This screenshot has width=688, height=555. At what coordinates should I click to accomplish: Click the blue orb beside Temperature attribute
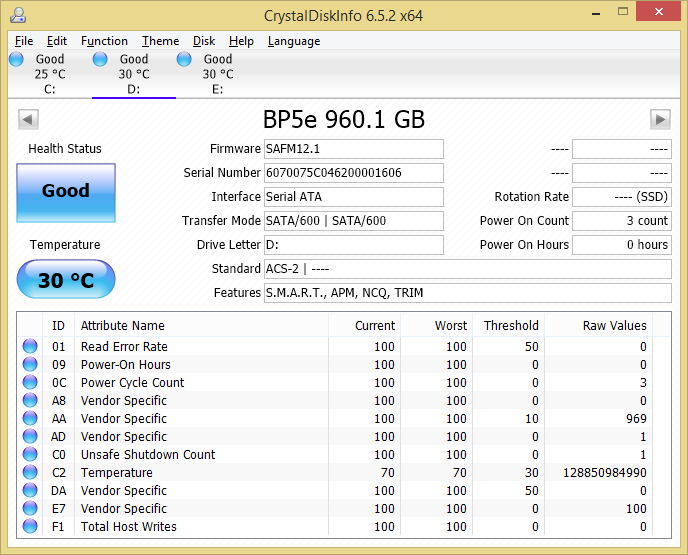[x=30, y=473]
